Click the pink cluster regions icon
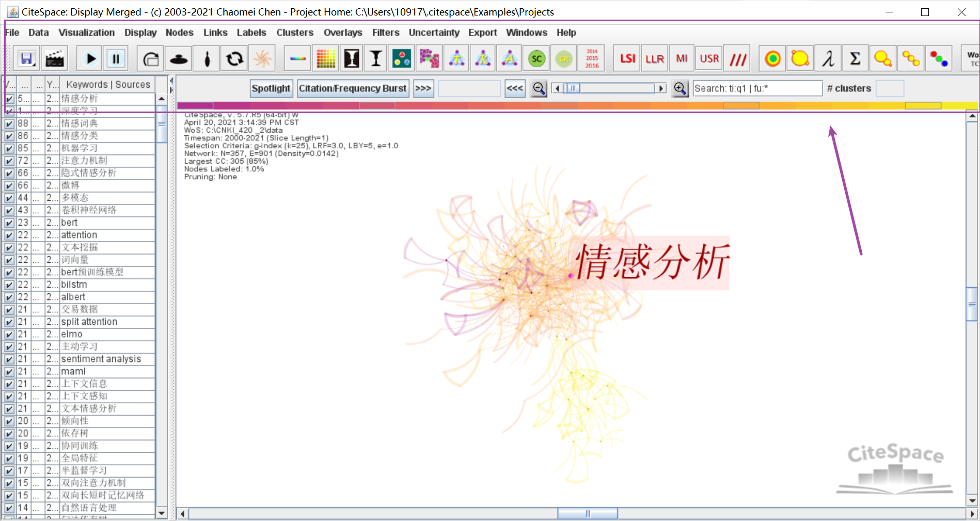 click(x=429, y=59)
